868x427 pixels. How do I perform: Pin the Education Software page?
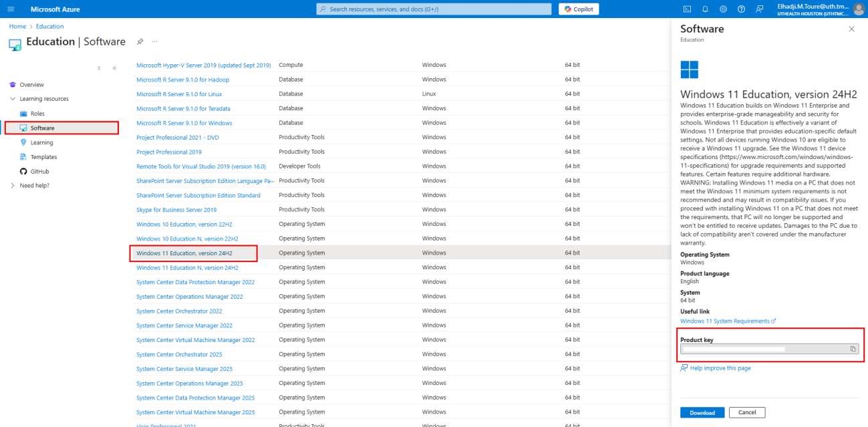(x=140, y=41)
